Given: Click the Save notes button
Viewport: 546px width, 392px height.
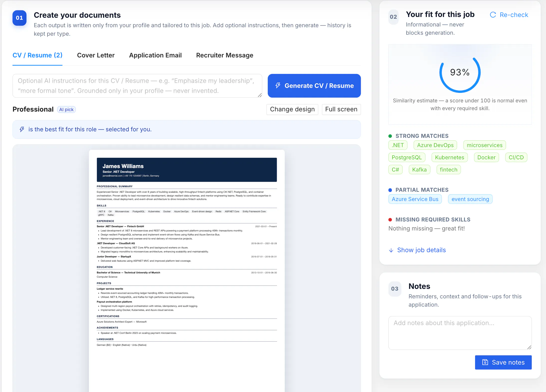Looking at the screenshot, I should pyautogui.click(x=503, y=362).
